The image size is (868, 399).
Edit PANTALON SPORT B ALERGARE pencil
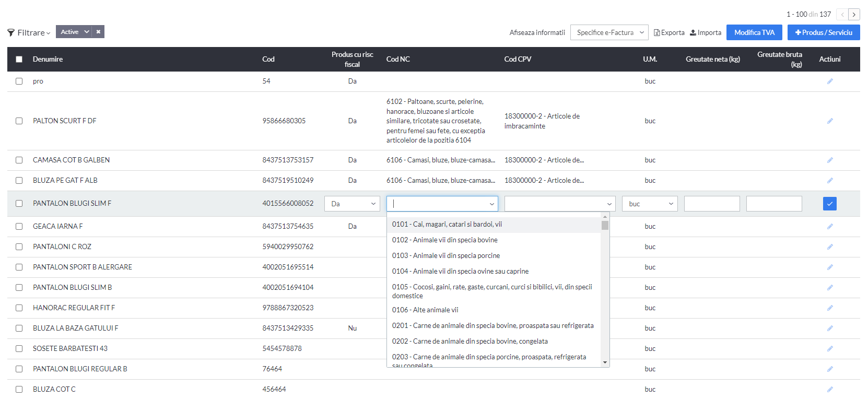pos(829,267)
